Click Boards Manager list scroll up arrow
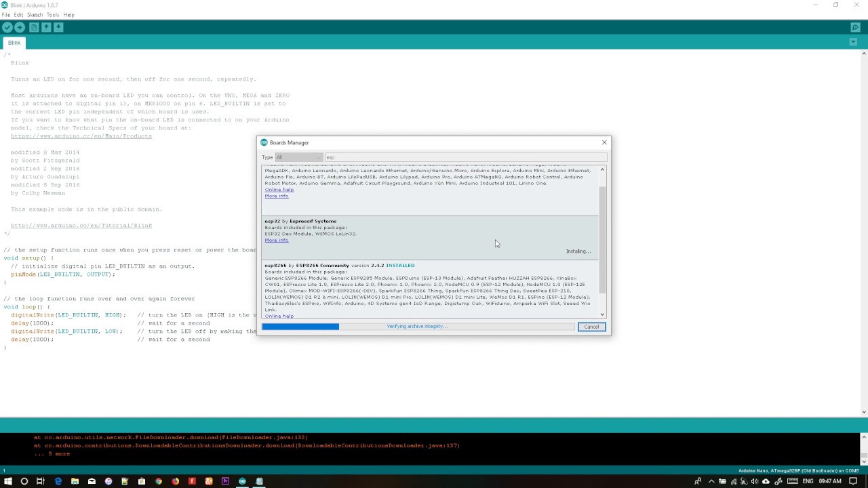 (x=602, y=169)
